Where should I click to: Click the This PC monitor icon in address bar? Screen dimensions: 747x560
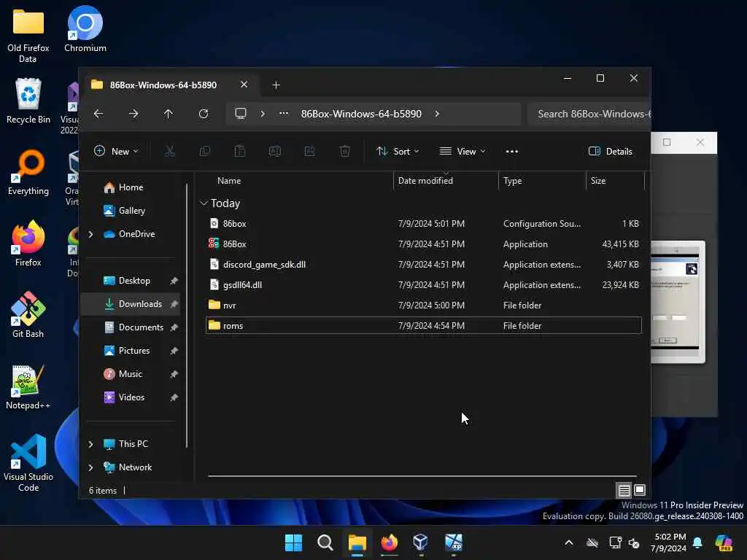coord(241,114)
